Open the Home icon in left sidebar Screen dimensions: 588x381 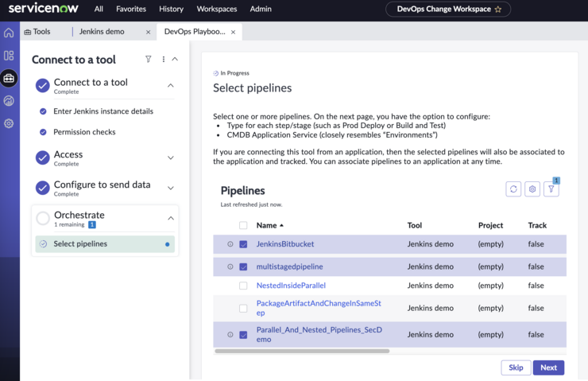click(9, 33)
